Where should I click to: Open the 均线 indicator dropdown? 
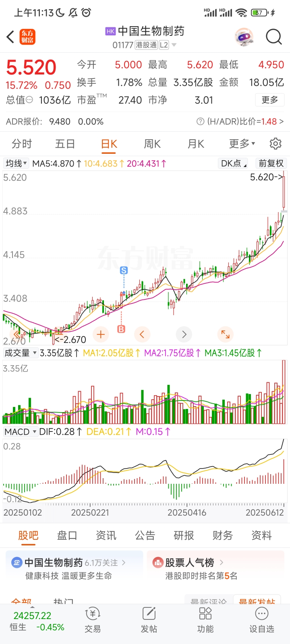pos(16,163)
